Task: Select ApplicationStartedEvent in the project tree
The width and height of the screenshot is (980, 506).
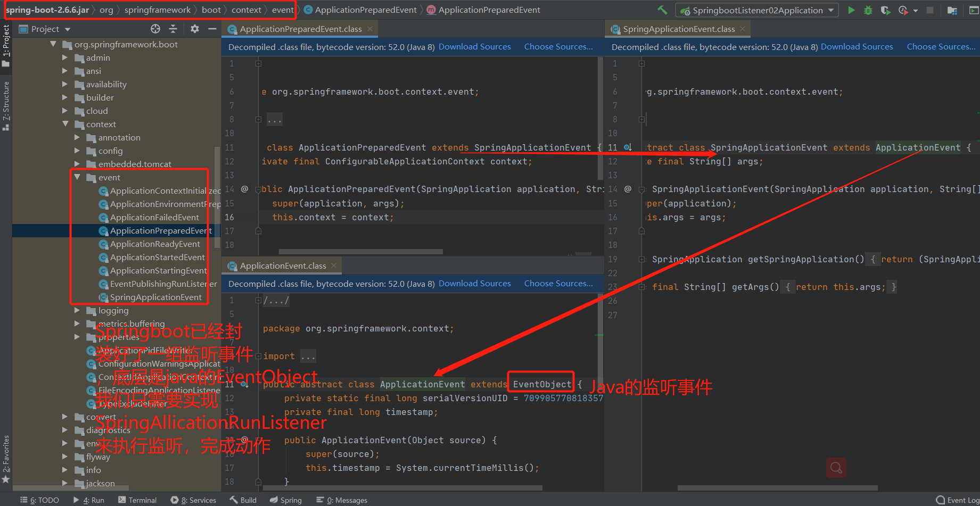Action: point(157,258)
